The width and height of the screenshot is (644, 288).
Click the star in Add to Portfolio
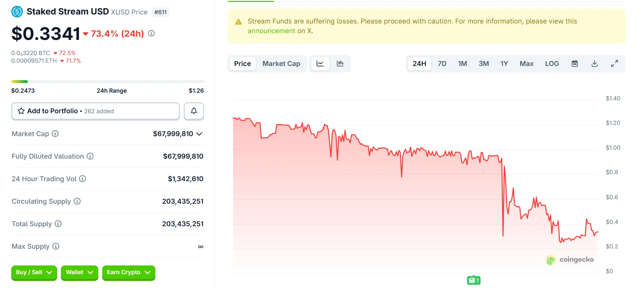(21, 111)
